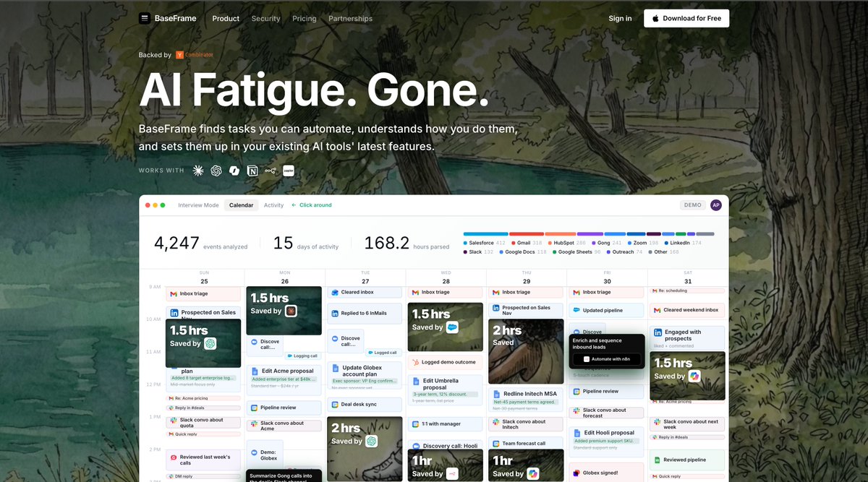This screenshot has width=868, height=482.
Task: Click the Automate with n8n button
Action: 607,358
